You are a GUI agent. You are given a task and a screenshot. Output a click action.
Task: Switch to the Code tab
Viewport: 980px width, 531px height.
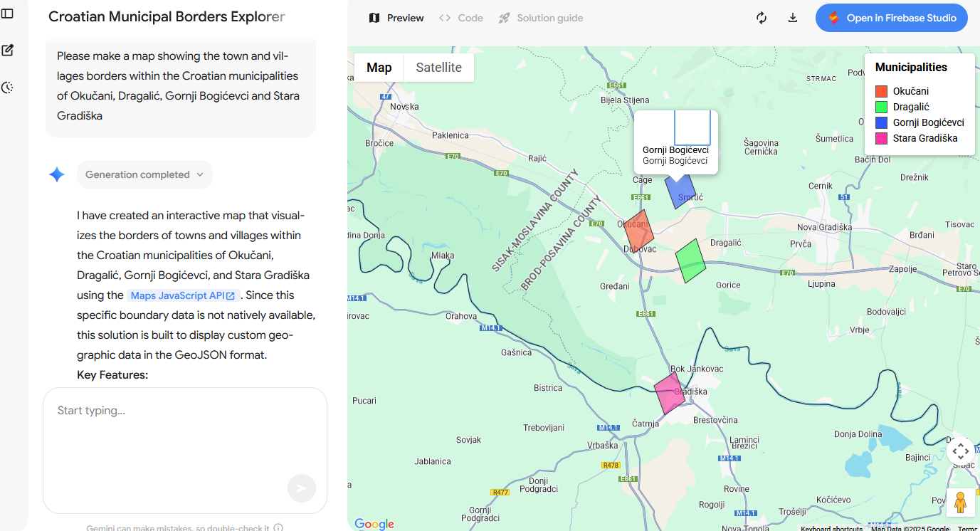[x=461, y=18]
